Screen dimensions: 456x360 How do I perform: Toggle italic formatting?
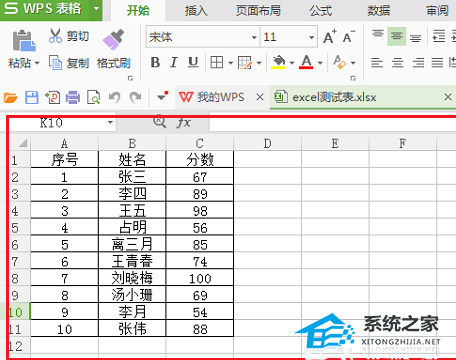(174, 62)
